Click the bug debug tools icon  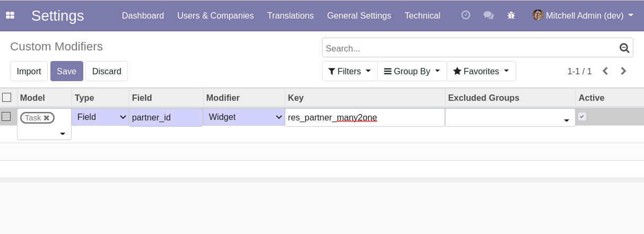[511, 15]
